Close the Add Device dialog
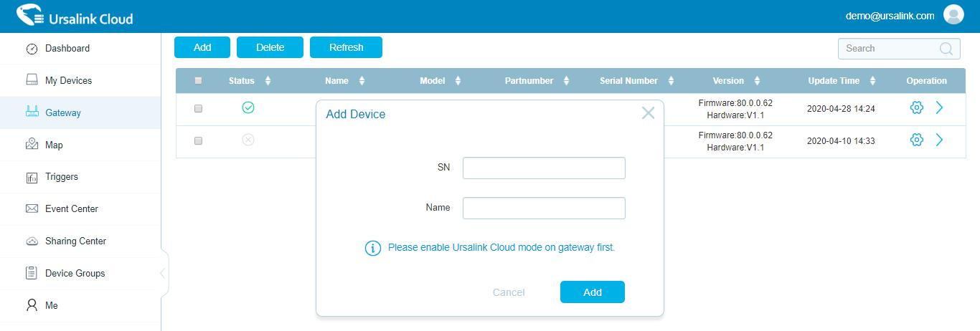 [x=648, y=113]
